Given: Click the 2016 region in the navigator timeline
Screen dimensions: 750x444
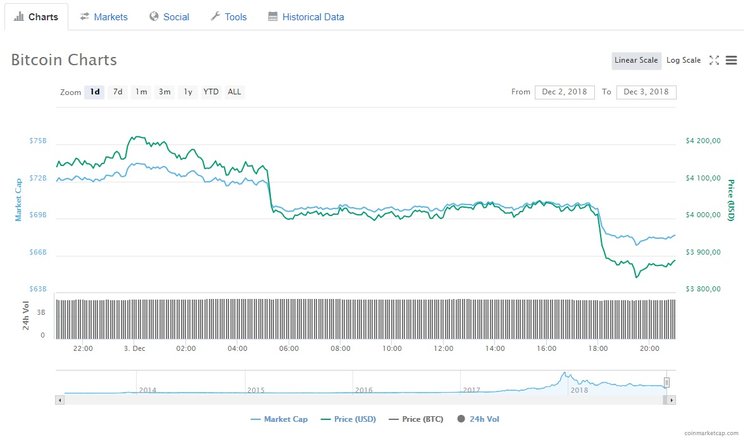Looking at the screenshot, I should pyautogui.click(x=364, y=390).
